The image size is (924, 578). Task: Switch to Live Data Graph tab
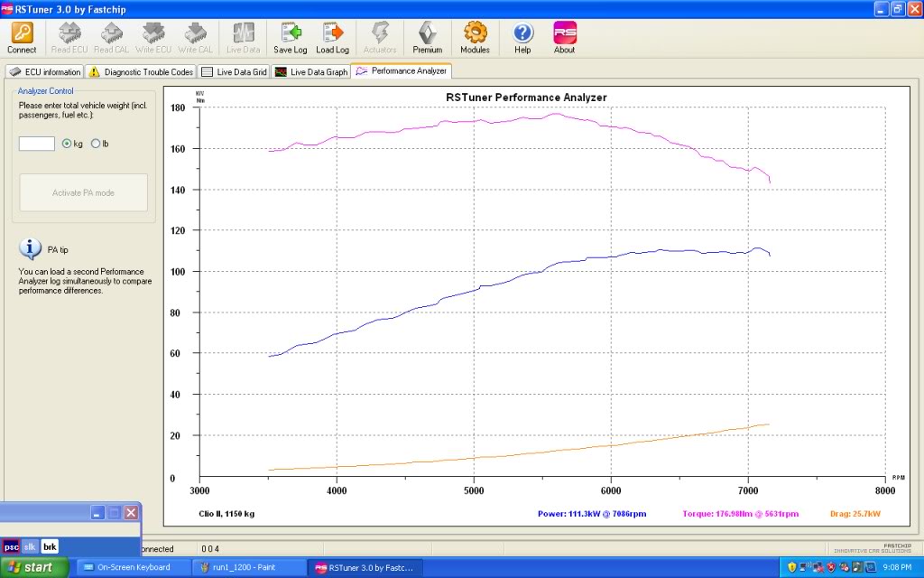click(x=311, y=72)
